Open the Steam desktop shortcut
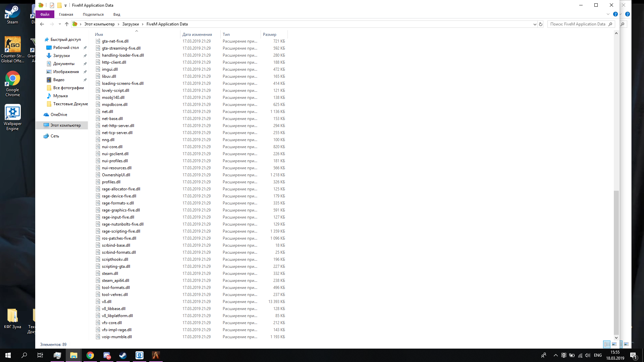 click(x=12, y=14)
